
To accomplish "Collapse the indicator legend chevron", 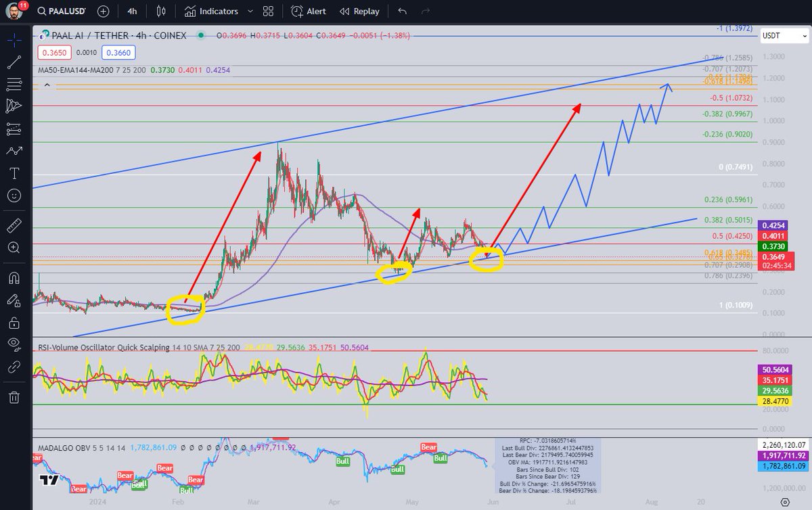I will pos(47,85).
